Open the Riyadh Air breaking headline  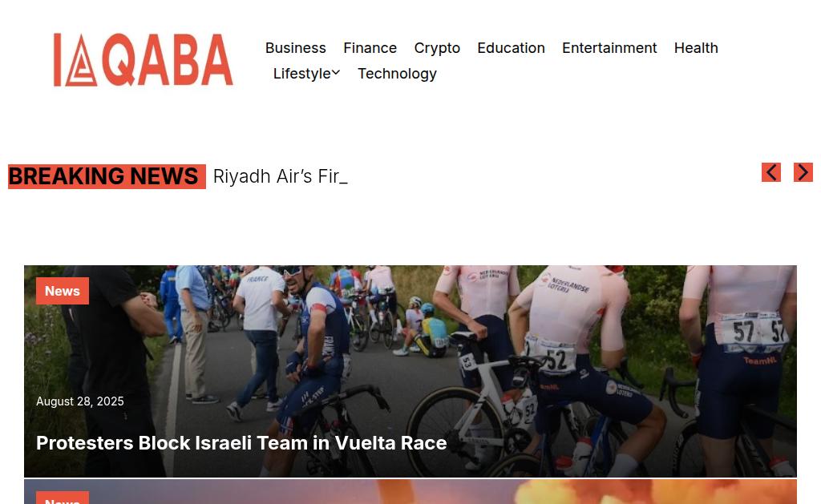[280, 176]
